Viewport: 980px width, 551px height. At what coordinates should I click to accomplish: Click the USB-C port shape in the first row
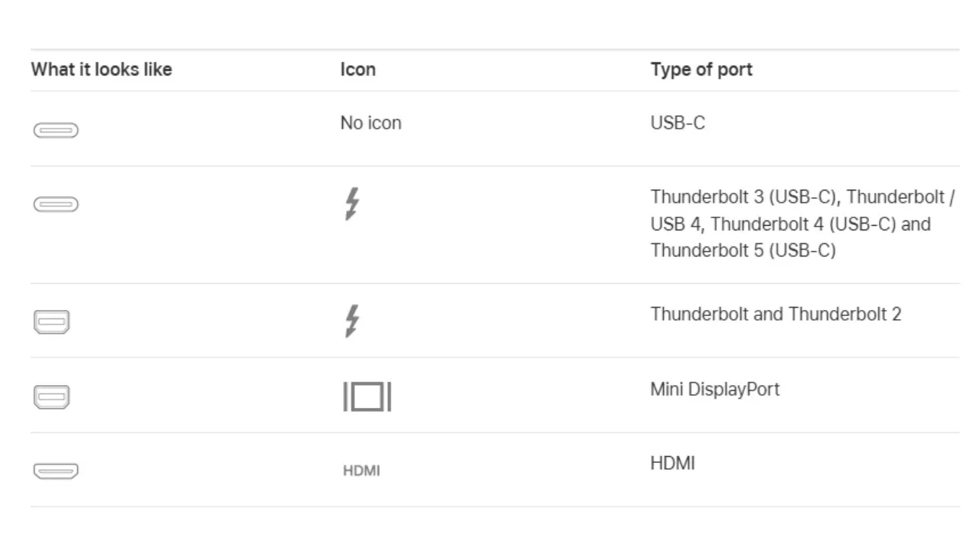[x=56, y=131]
